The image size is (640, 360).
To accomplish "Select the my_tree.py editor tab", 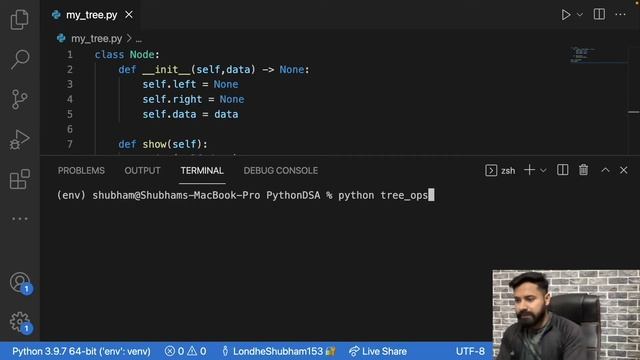I will click(x=92, y=15).
